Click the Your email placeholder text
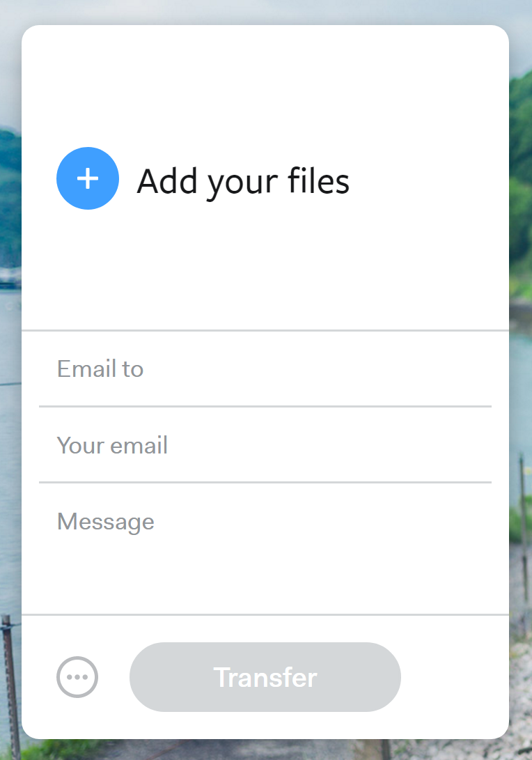 (112, 445)
